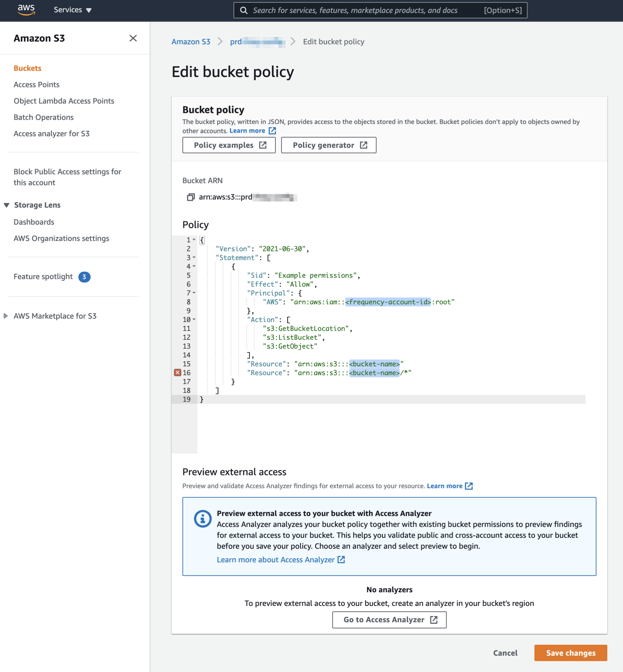Click external link icon beside bucket policy Learn more
The image size is (623, 672).
(272, 131)
